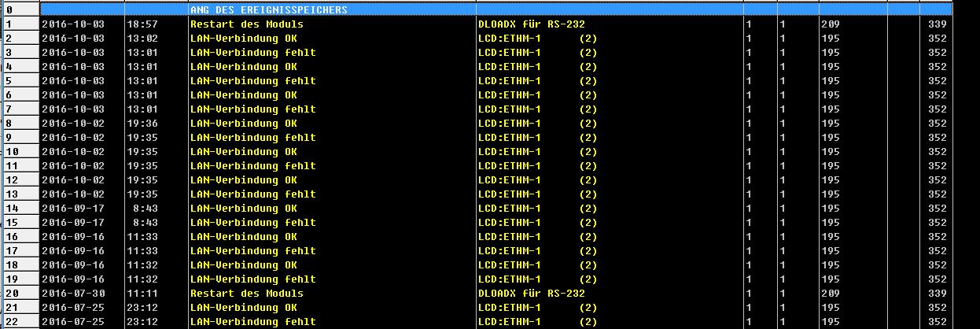Select 'LAN-Verbindung OK' event at 13:02
Viewport: 980px width, 329px height.
(x=243, y=39)
